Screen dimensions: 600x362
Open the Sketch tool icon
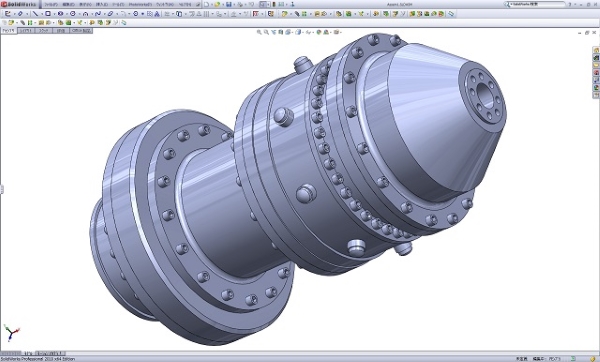click(x=8, y=14)
